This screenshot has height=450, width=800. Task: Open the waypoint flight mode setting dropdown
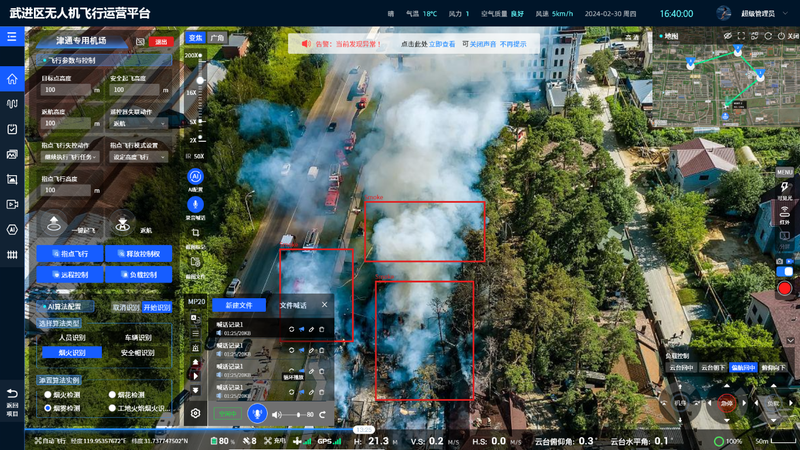[139, 157]
